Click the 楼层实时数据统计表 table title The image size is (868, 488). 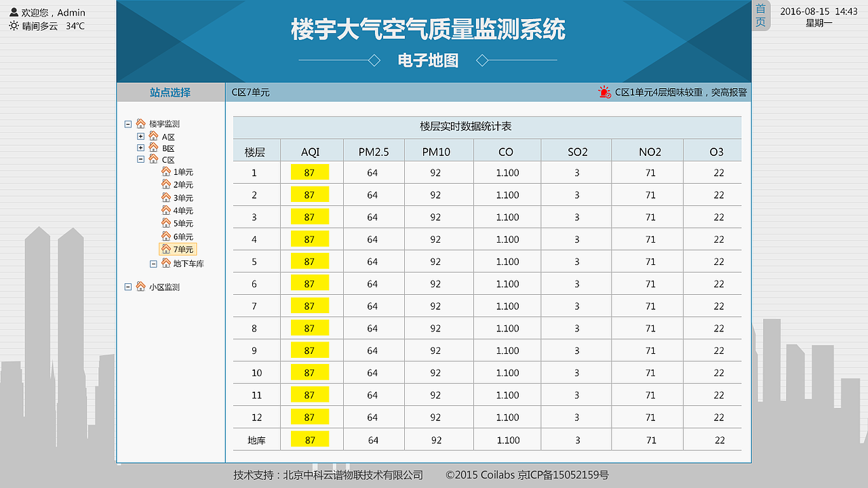466,127
